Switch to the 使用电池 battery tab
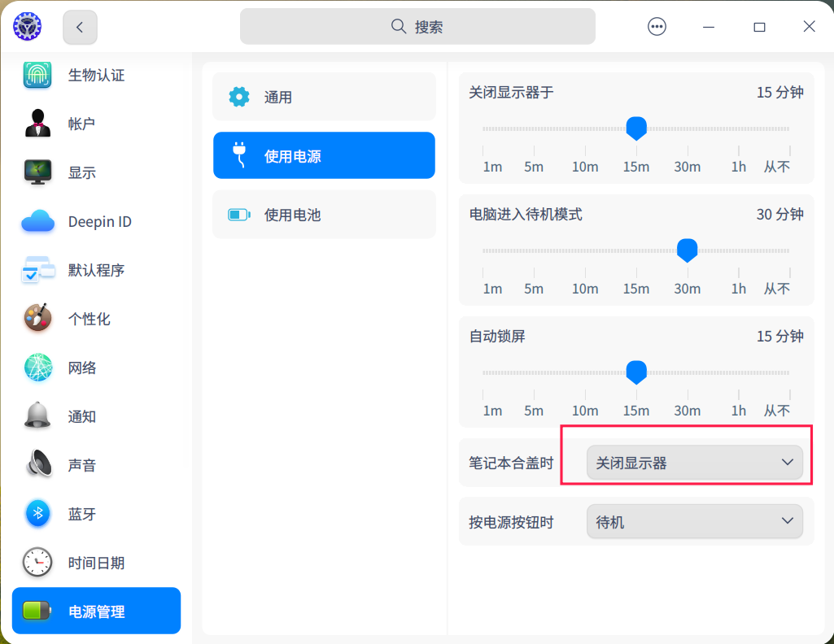Screen dimensions: 834x644 click(324, 214)
